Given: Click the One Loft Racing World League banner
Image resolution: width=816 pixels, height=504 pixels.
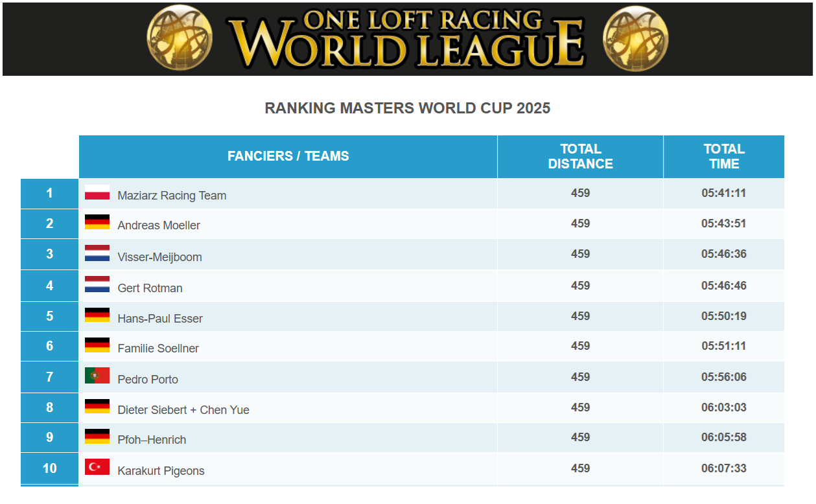Looking at the screenshot, I should tap(408, 39).
